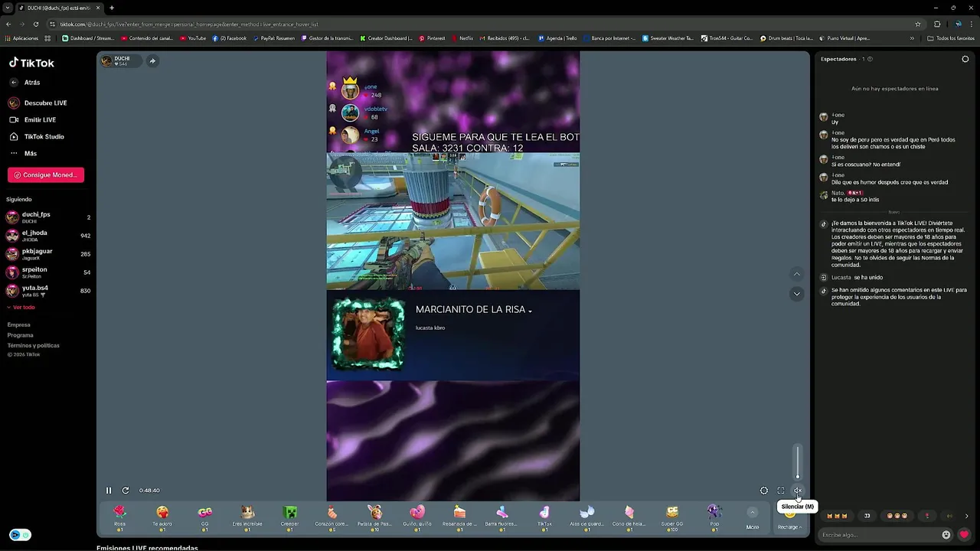Send the TikTok gift

[544, 517]
